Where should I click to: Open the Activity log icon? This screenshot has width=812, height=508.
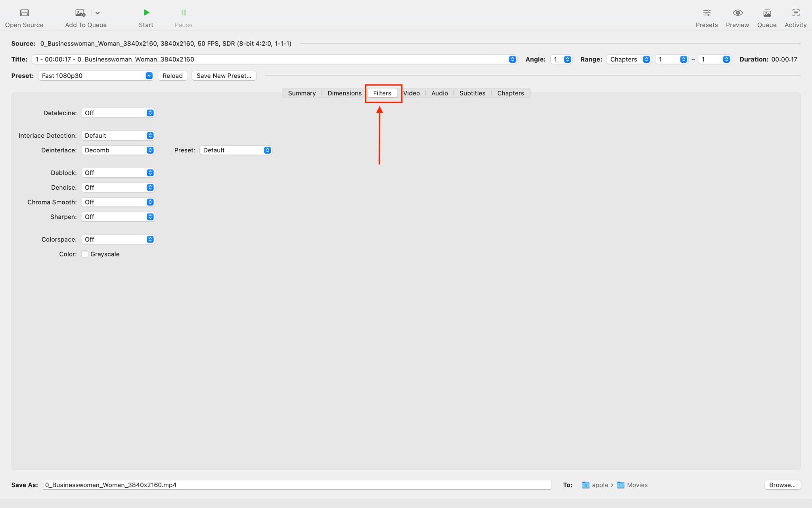click(x=795, y=13)
